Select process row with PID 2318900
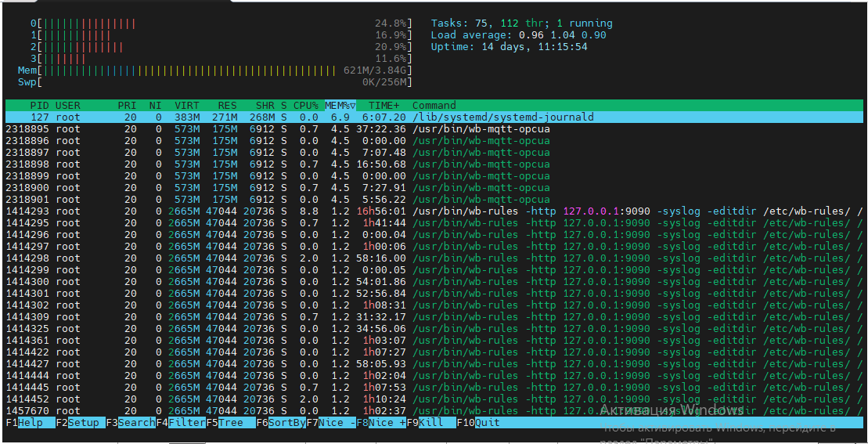868x444 pixels. tap(434, 188)
